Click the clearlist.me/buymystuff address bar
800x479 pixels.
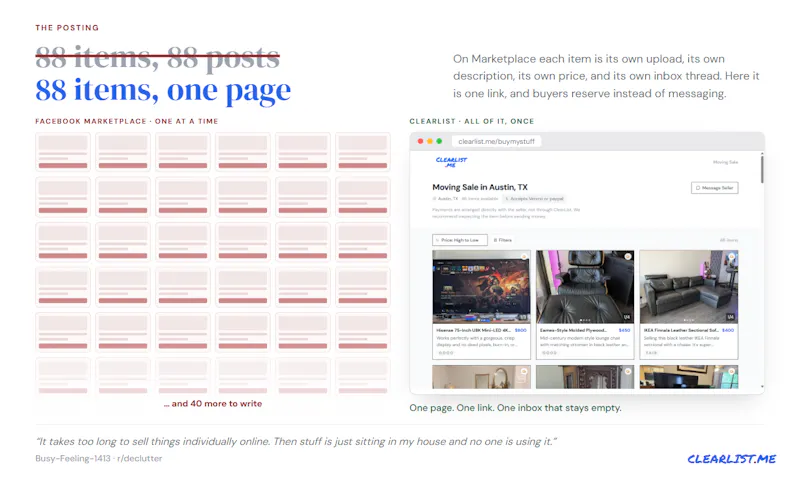click(496, 141)
